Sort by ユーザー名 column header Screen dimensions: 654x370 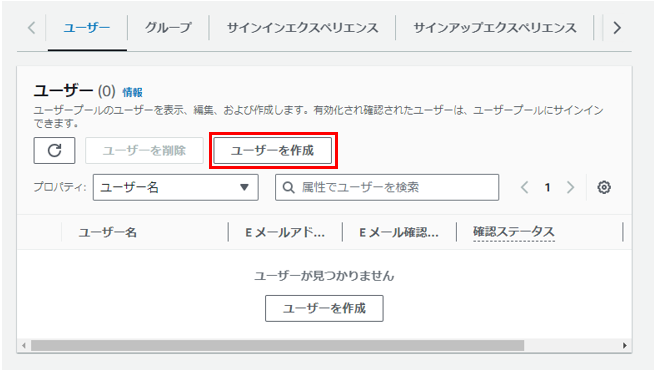pyautogui.click(x=108, y=232)
